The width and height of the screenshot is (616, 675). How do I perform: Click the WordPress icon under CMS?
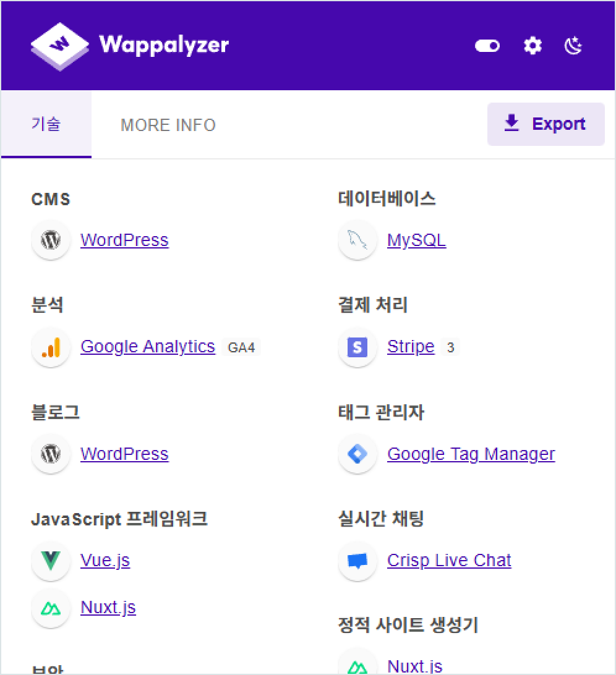51,240
